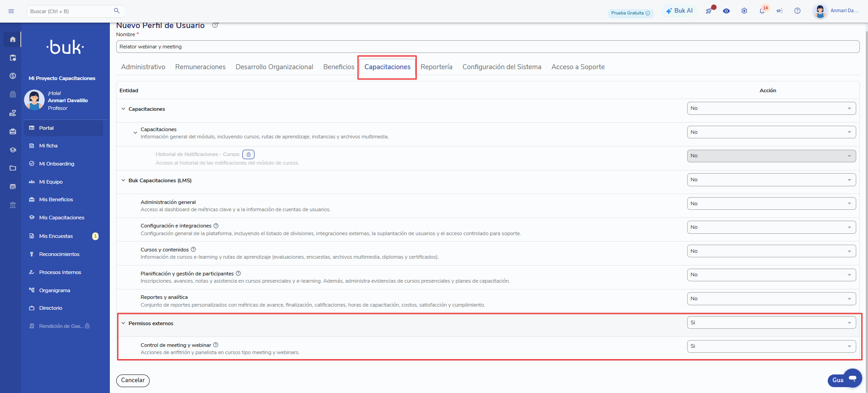This screenshot has height=393, width=868.
Task: Open the Configuración del Sistema tab
Action: (x=502, y=67)
